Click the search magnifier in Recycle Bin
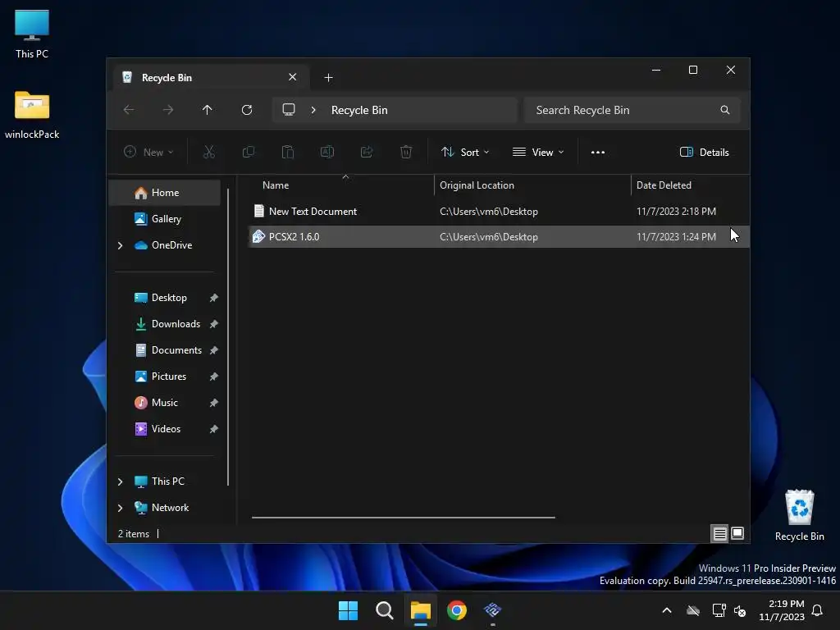 click(x=725, y=110)
